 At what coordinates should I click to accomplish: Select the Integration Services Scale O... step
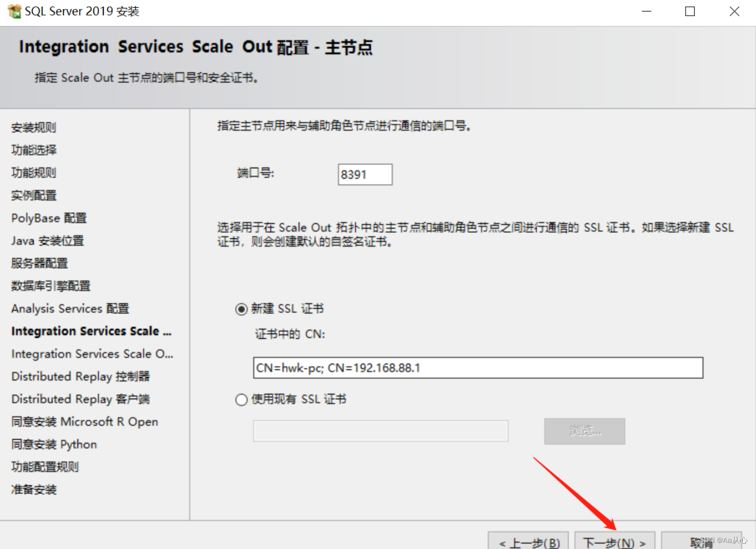pos(92,354)
